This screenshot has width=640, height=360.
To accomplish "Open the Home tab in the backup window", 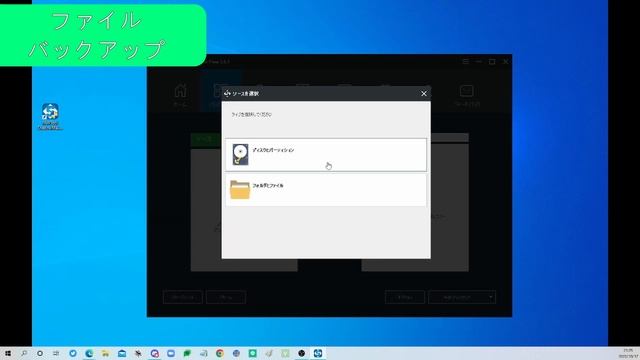I will coord(180,95).
